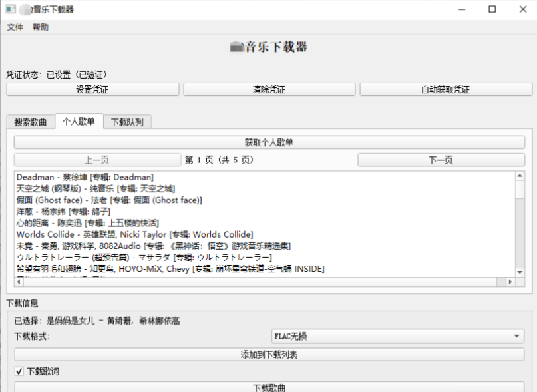Open the 帮助 menu
Screen dimensions: 537x392
coord(41,27)
